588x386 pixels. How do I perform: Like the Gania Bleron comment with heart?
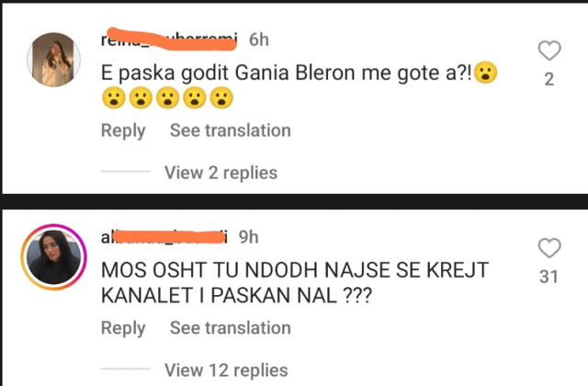549,51
